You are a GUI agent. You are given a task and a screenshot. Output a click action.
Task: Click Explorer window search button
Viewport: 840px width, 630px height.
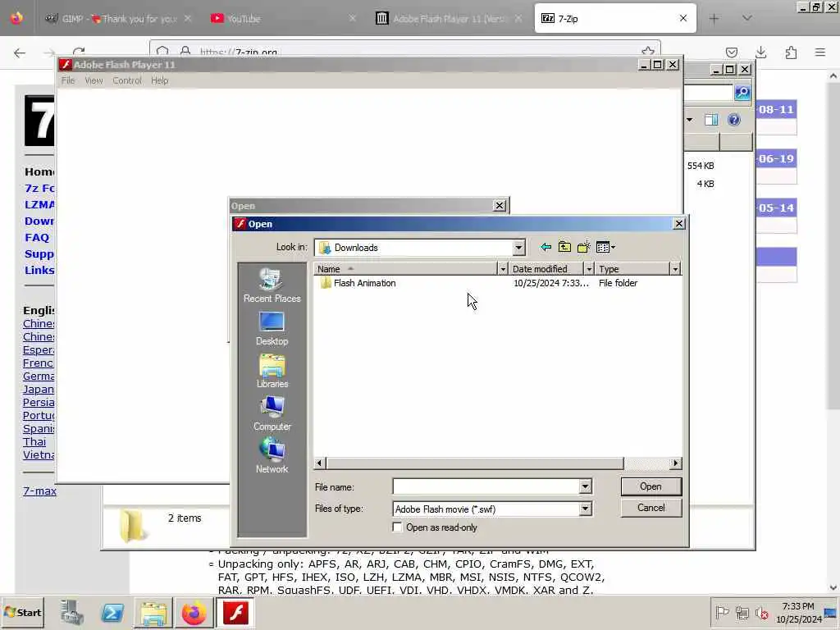click(742, 93)
